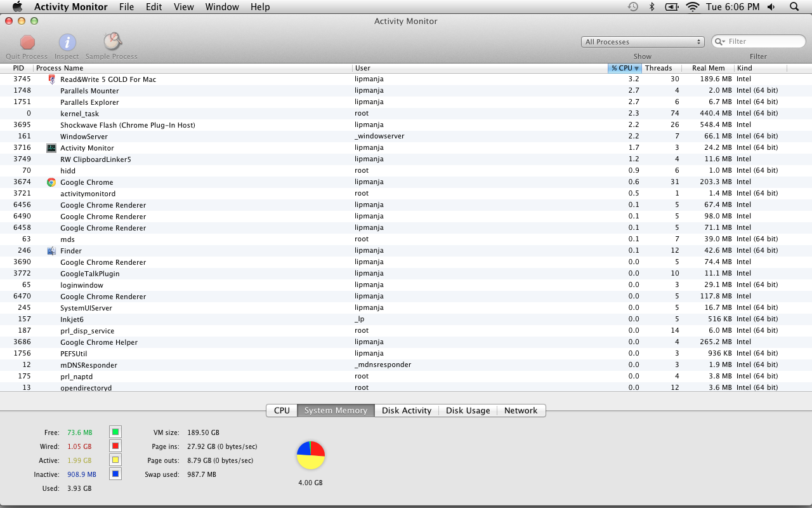Select the Inkjet6 process row

pos(406,319)
